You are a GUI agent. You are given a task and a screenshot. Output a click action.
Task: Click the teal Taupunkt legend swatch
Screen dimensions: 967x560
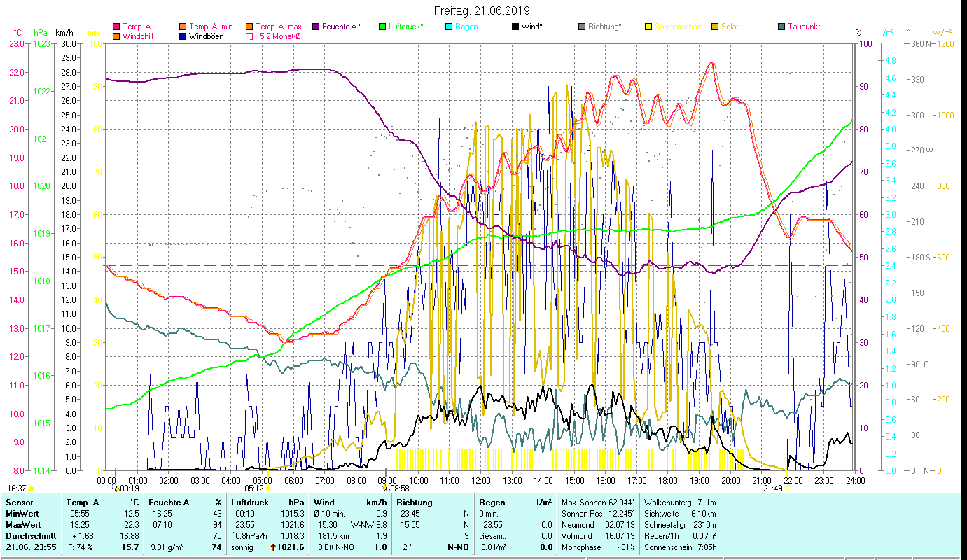click(x=782, y=27)
